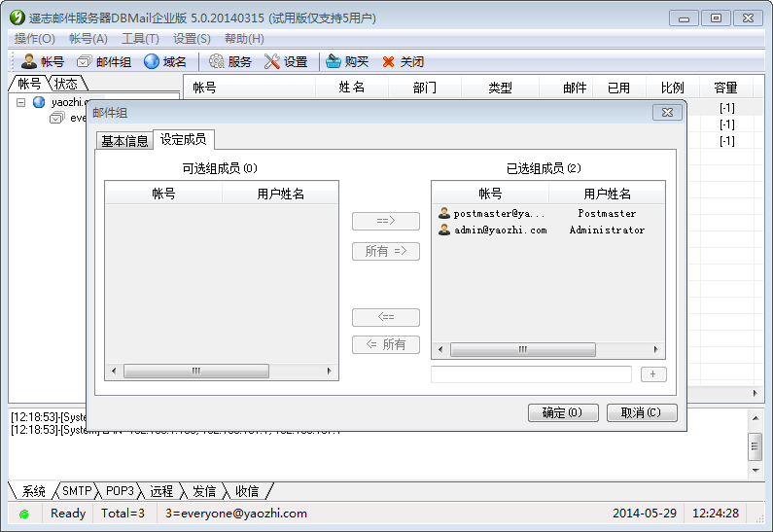Click the DBMail application title icon
Screen dimensions: 773x532
coord(18,18)
